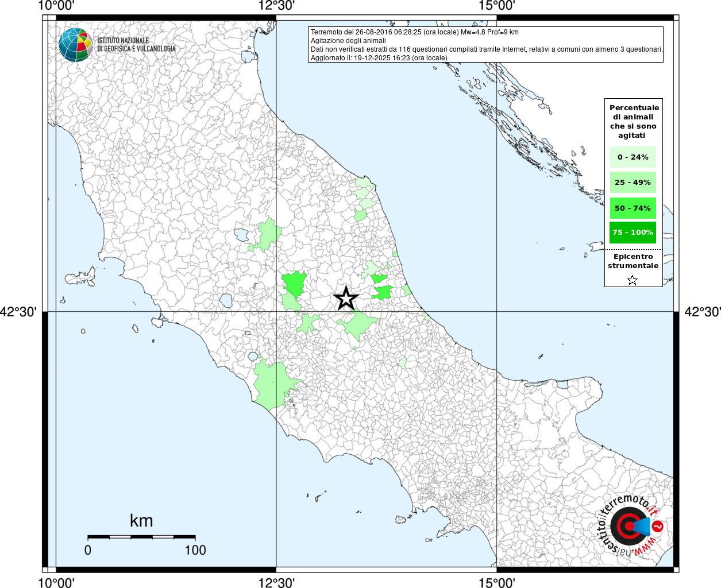Click the 15°00' longitude label at bottom
Viewport: 721px width, 588px height.
[x=496, y=583]
